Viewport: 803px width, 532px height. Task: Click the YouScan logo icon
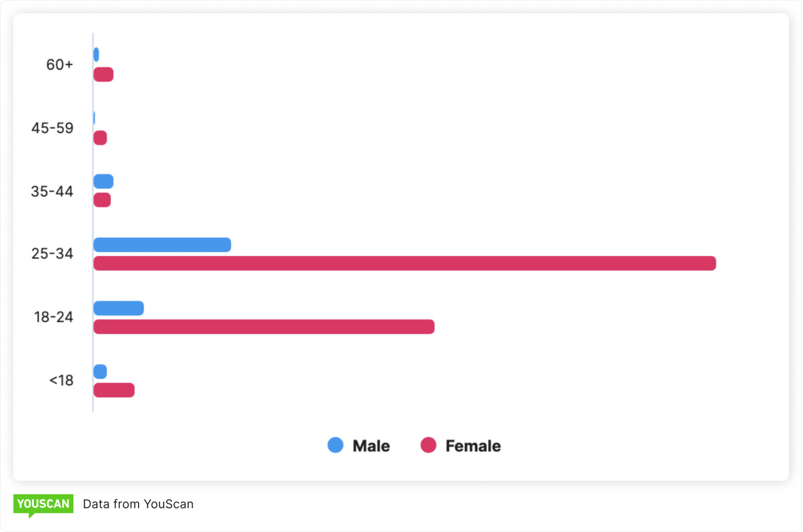click(x=43, y=504)
